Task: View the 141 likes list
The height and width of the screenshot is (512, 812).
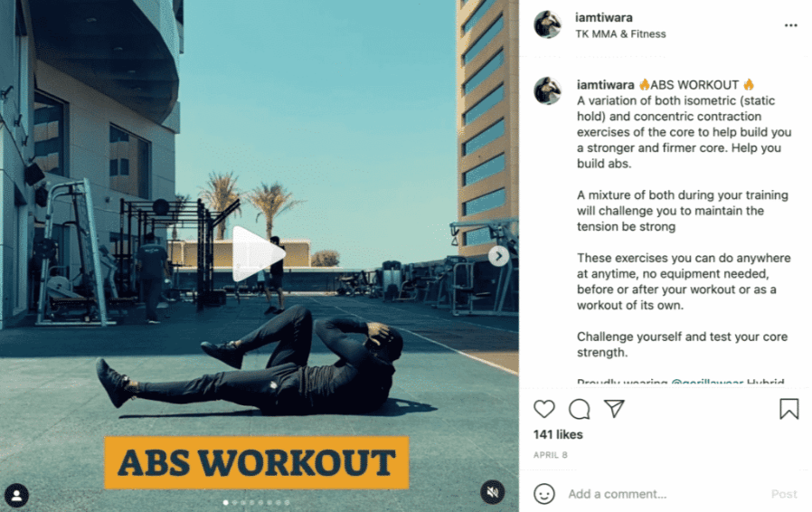Action: pos(558,435)
